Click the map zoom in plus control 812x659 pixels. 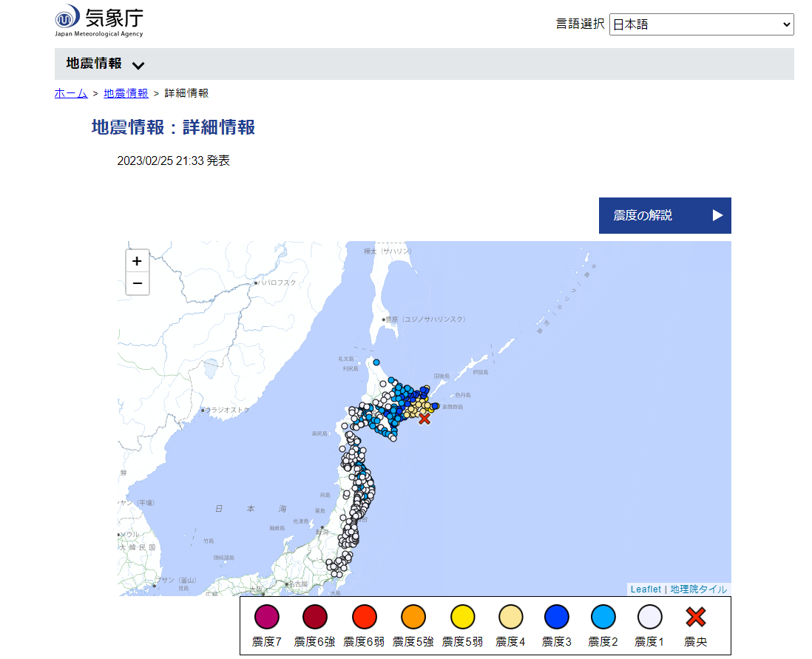point(137,261)
